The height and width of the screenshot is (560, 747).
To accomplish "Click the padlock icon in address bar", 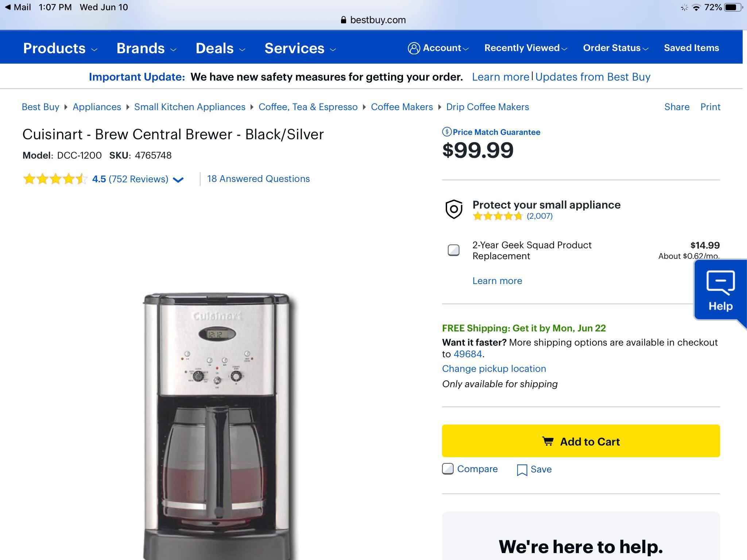I will click(x=343, y=20).
